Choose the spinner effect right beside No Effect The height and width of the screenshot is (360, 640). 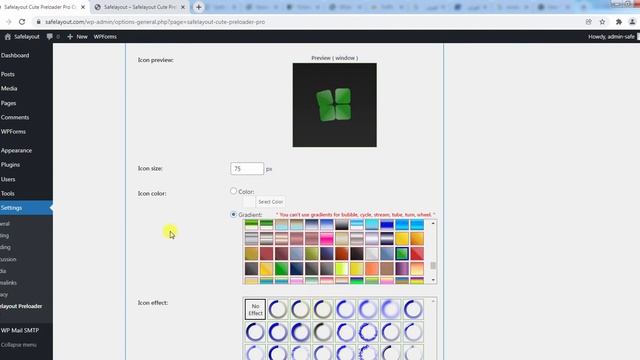pyautogui.click(x=278, y=309)
